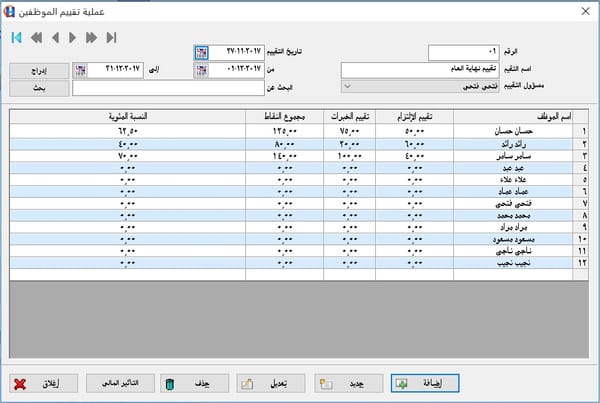Click the إغلاق close button
The width and height of the screenshot is (600, 403).
click(43, 383)
